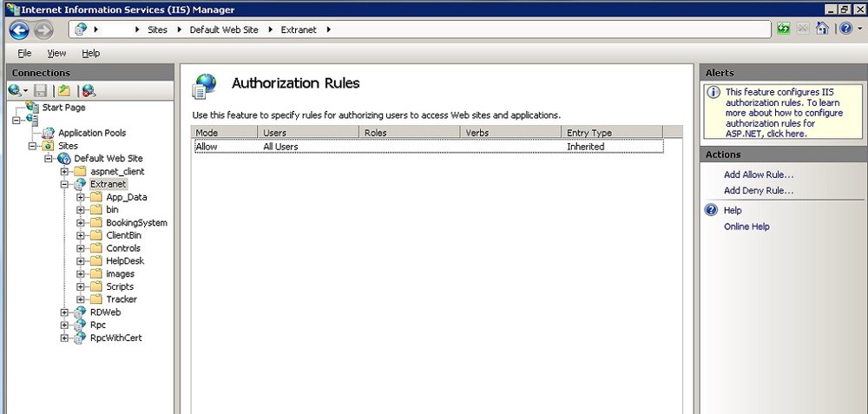Click the Up folder icon in Connections
This screenshot has width=868, height=414.
click(64, 91)
